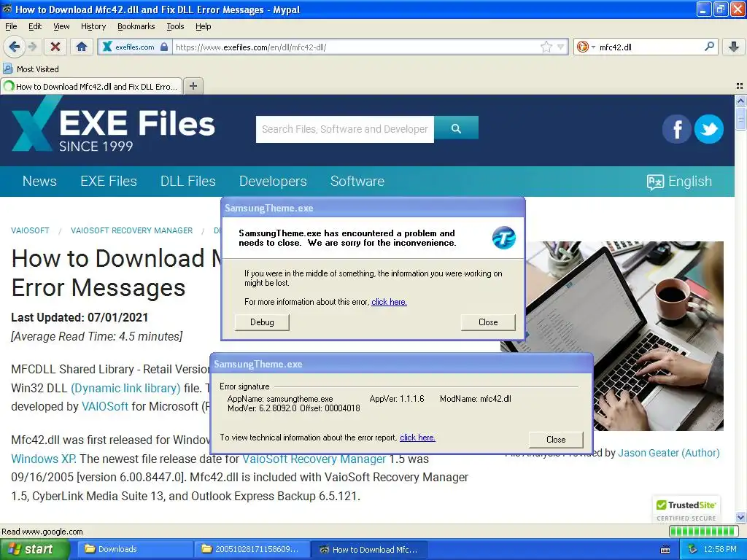The width and height of the screenshot is (747, 560).
Task: Open the list all tabs grid icon
Action: [x=740, y=86]
